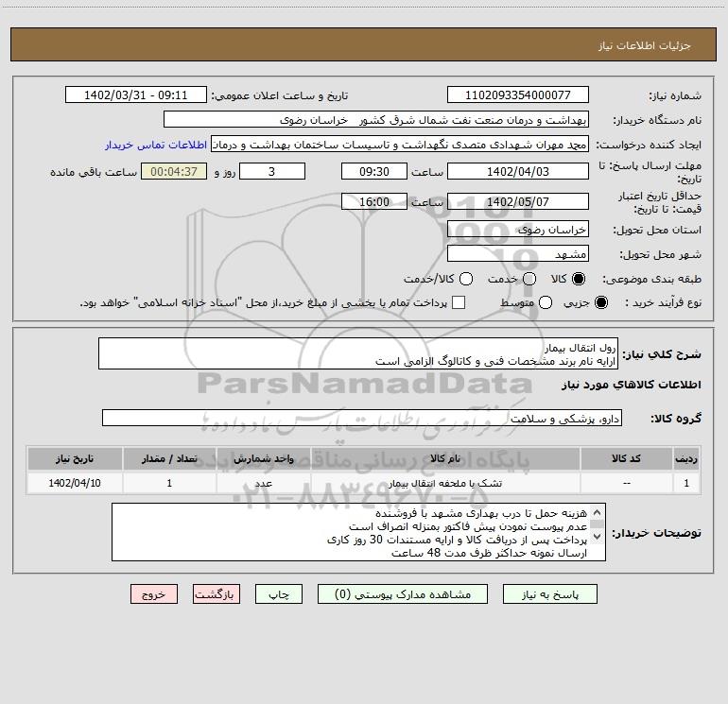Click the کد کالا column header
Screen dimensions: 728x704
[x=626, y=458]
